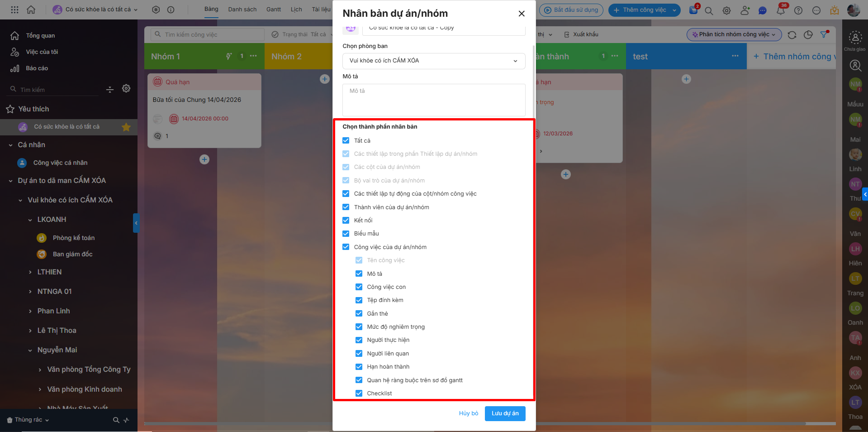868x432 pixels.
Task: Switch to the Lịch tab
Action: coord(296,10)
